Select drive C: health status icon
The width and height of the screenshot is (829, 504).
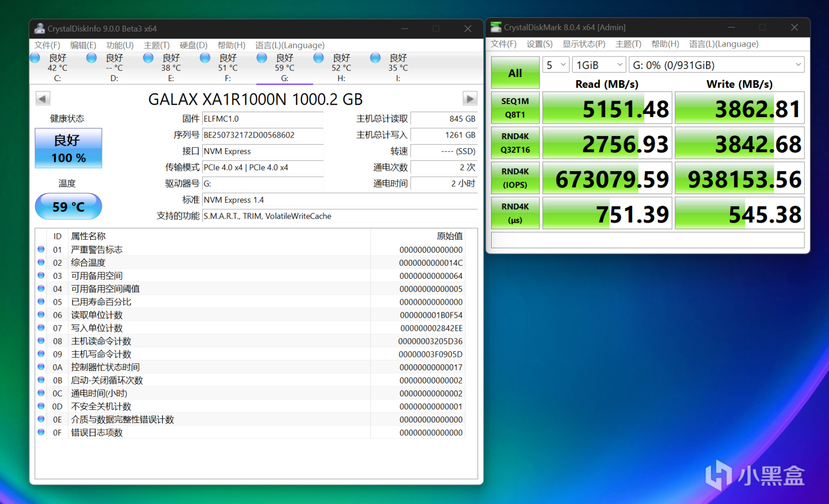(x=35, y=58)
